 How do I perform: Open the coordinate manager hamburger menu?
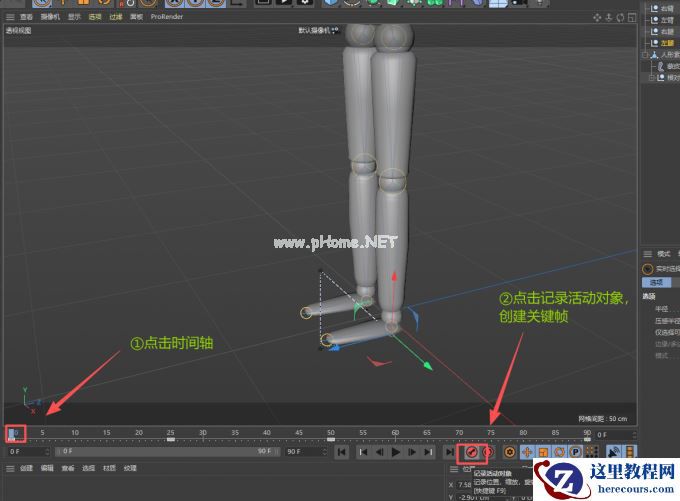pyautogui.click(x=454, y=469)
